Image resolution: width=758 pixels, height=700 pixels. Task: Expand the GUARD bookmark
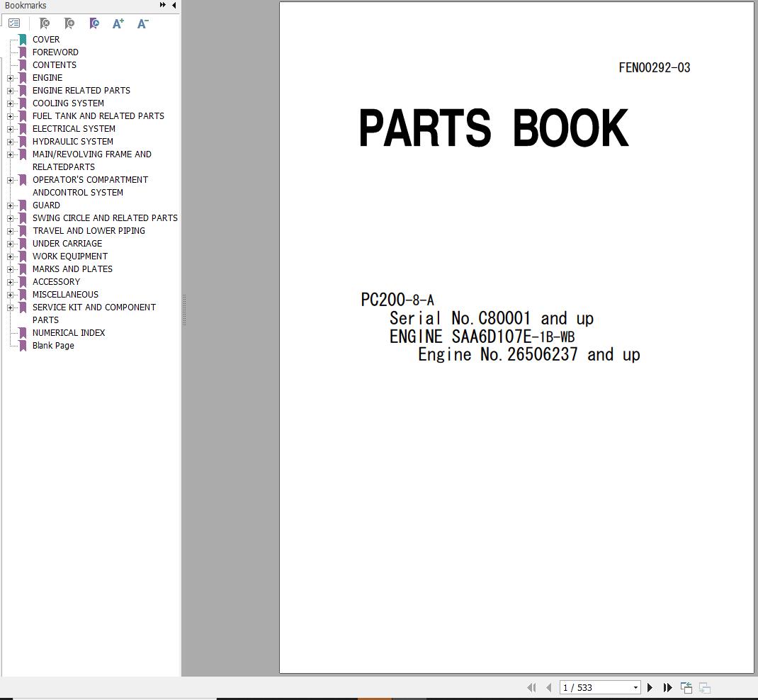(x=10, y=205)
